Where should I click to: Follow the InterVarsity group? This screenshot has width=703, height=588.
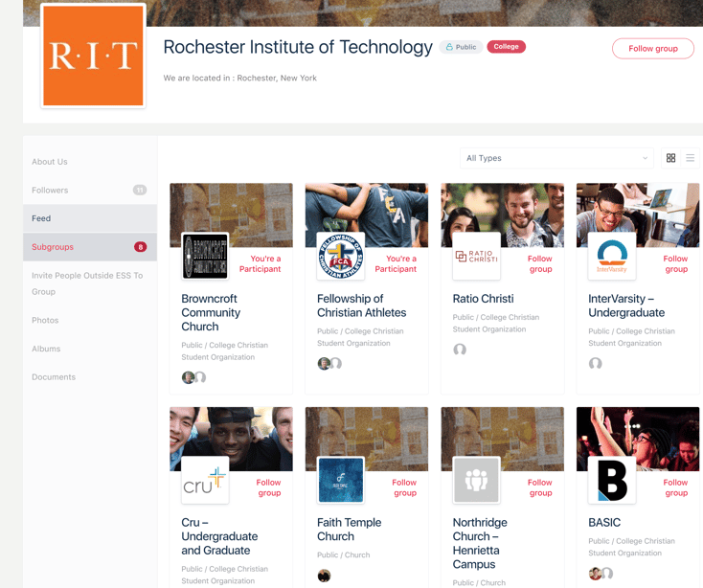point(675,264)
